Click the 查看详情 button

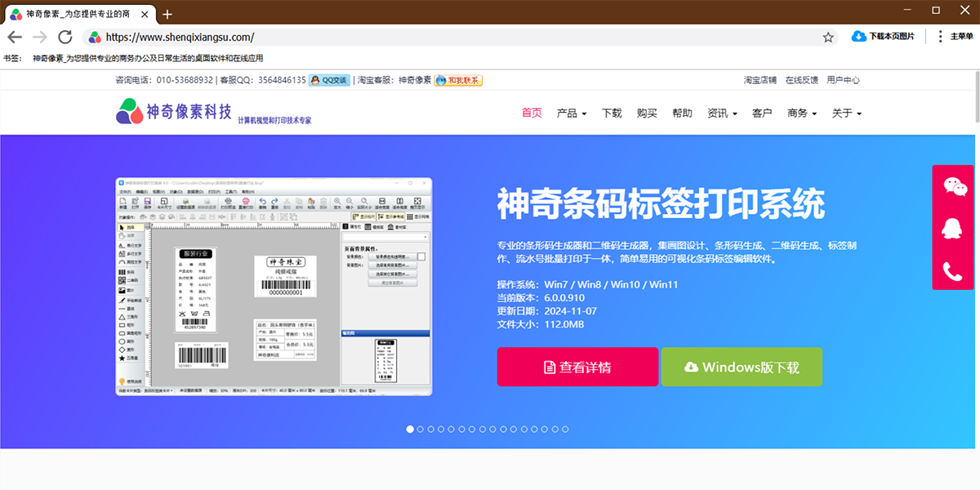[x=577, y=367]
